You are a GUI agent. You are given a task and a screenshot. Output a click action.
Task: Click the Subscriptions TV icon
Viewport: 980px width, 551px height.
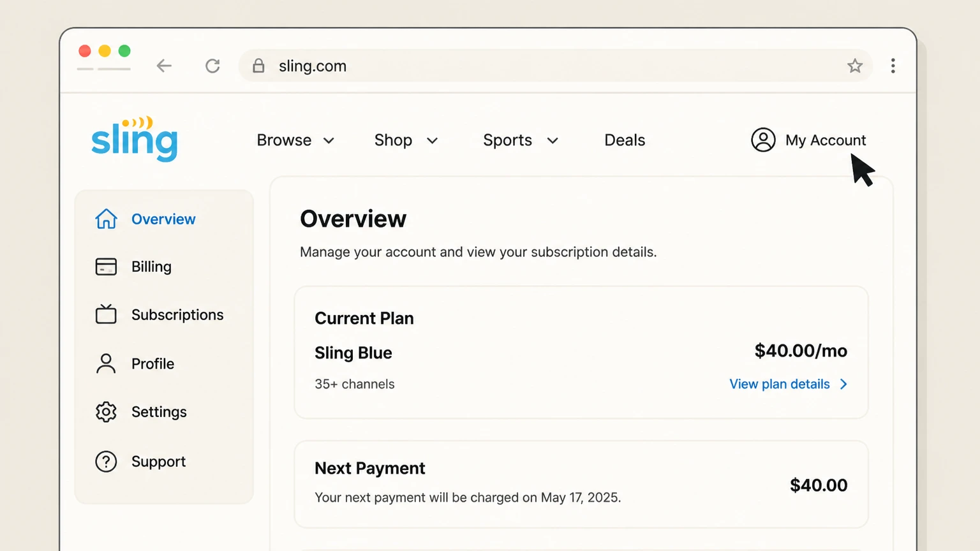pyautogui.click(x=106, y=314)
